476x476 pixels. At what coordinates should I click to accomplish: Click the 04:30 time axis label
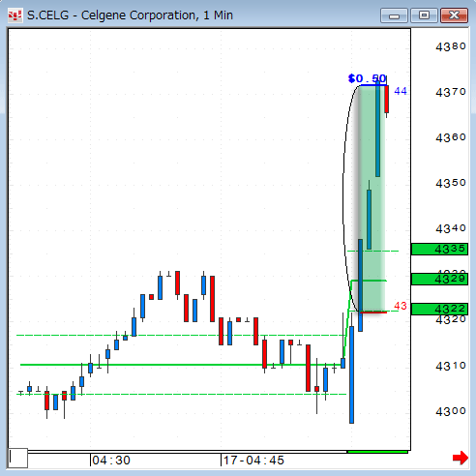[x=111, y=461]
